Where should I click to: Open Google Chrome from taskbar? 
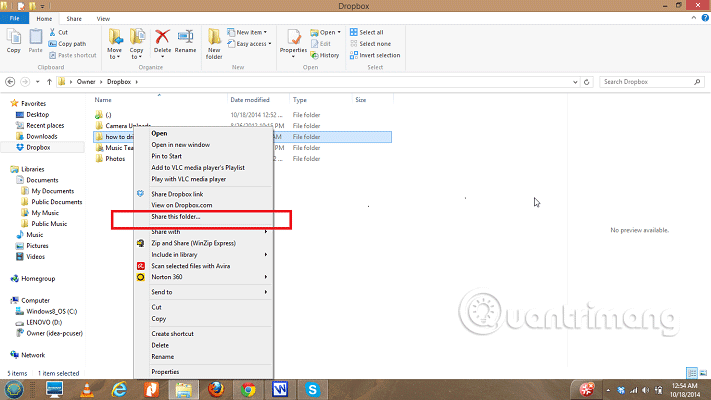(248, 390)
